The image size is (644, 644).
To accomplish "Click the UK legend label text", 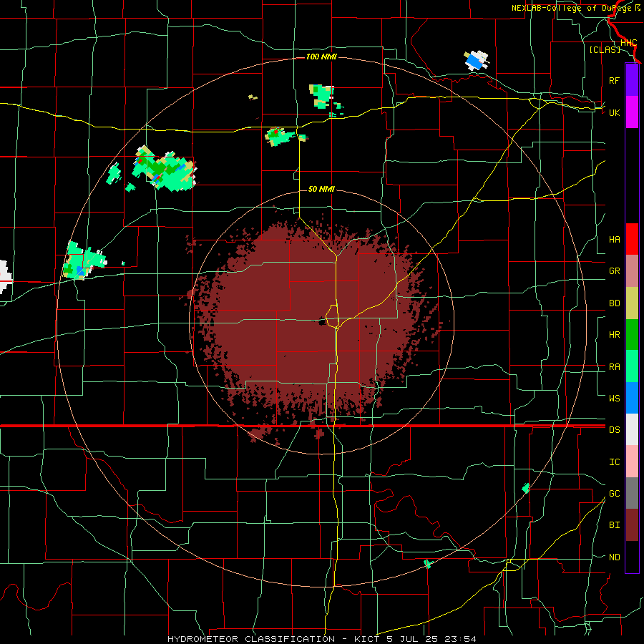I will click(614, 112).
